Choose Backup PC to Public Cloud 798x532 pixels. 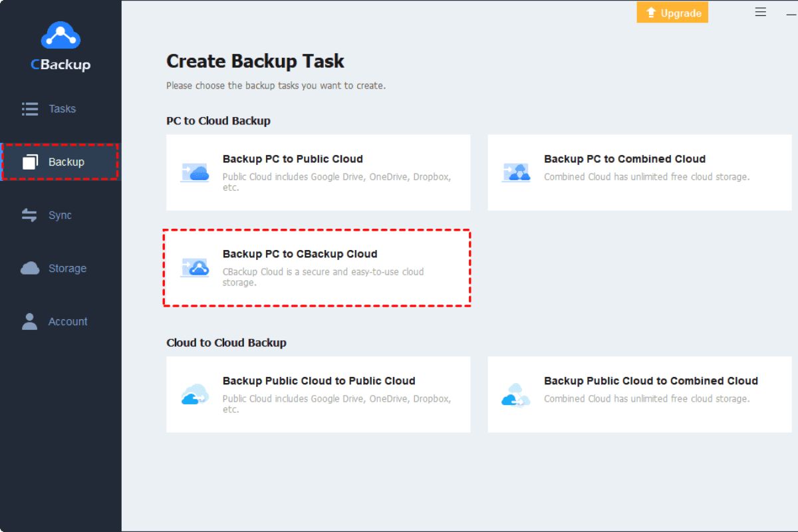[x=319, y=173]
